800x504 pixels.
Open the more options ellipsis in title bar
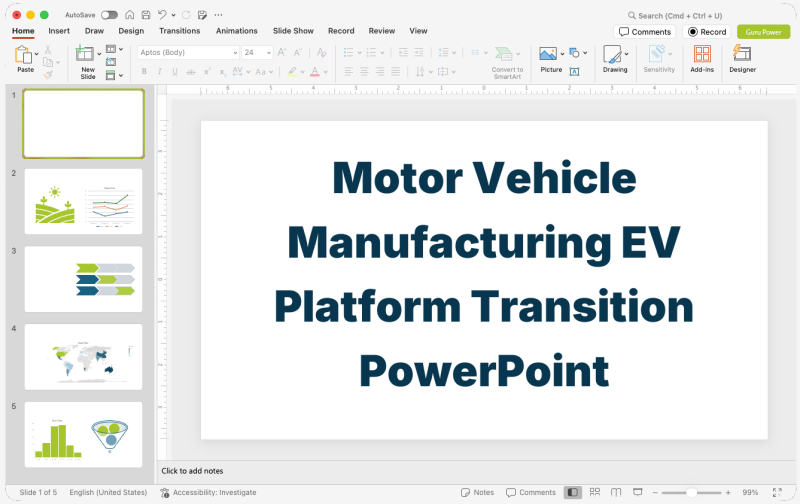[218, 15]
